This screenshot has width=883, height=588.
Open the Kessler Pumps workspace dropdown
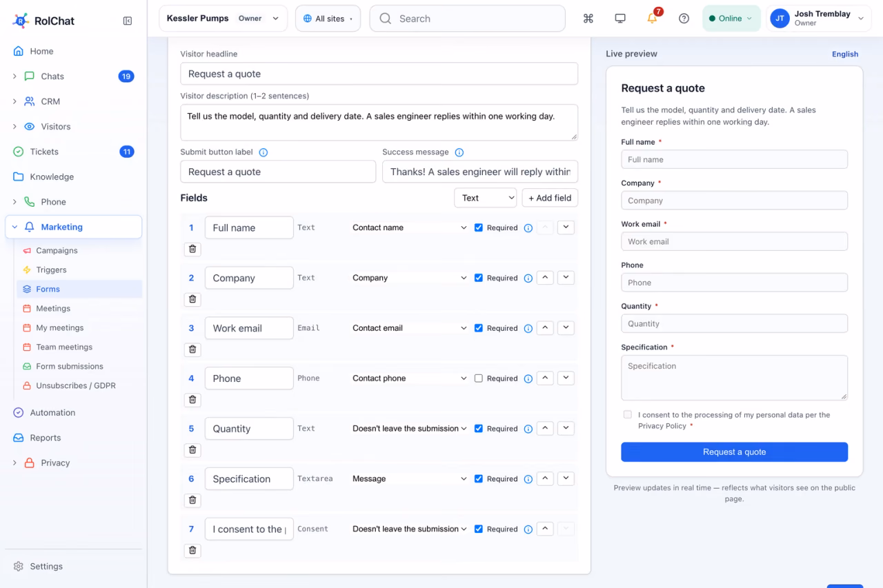[224, 19]
